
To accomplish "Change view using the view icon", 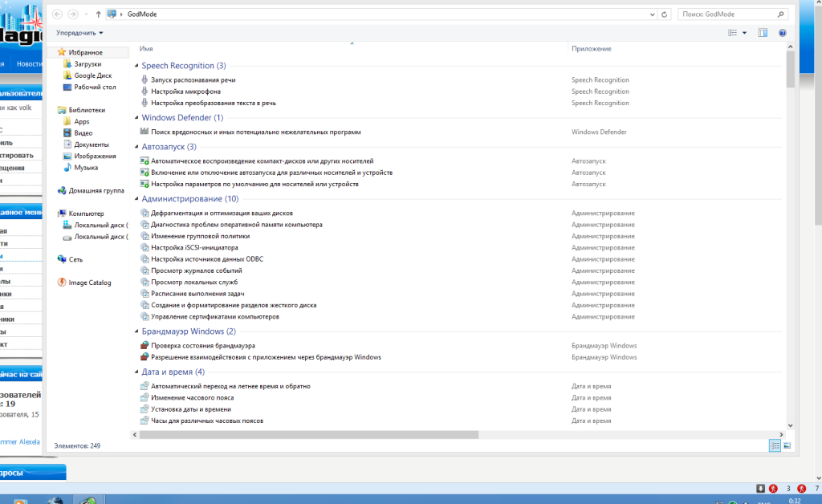I will (x=732, y=32).
